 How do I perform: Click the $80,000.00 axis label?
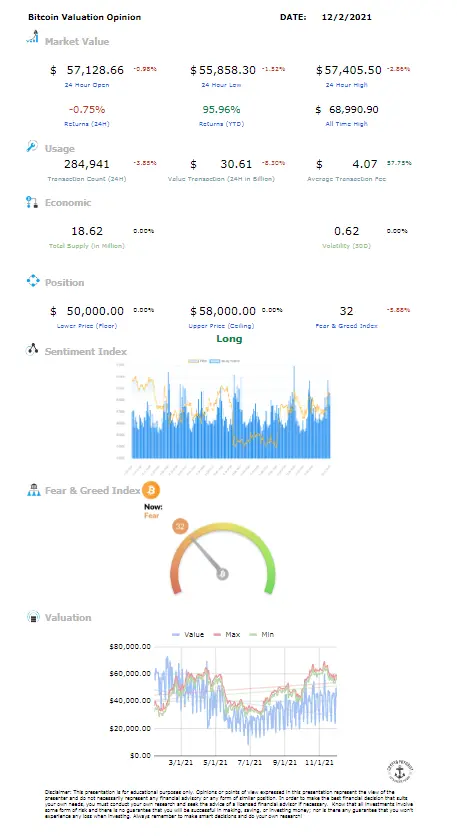tap(130, 647)
